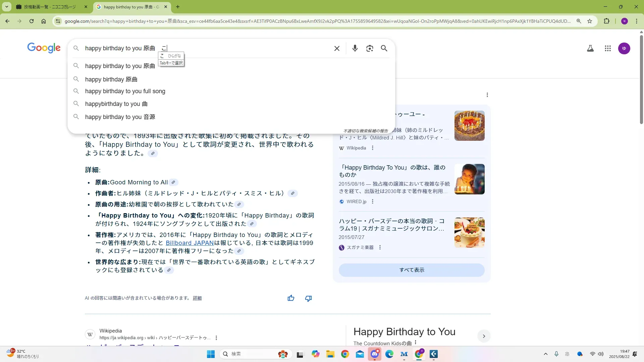Click the voice search microphone icon

pos(355,48)
